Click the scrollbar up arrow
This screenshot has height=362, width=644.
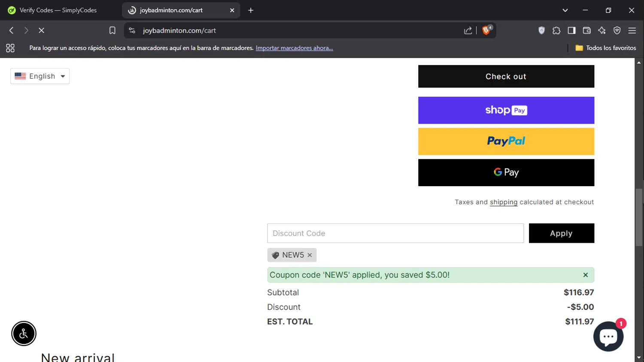(x=639, y=62)
